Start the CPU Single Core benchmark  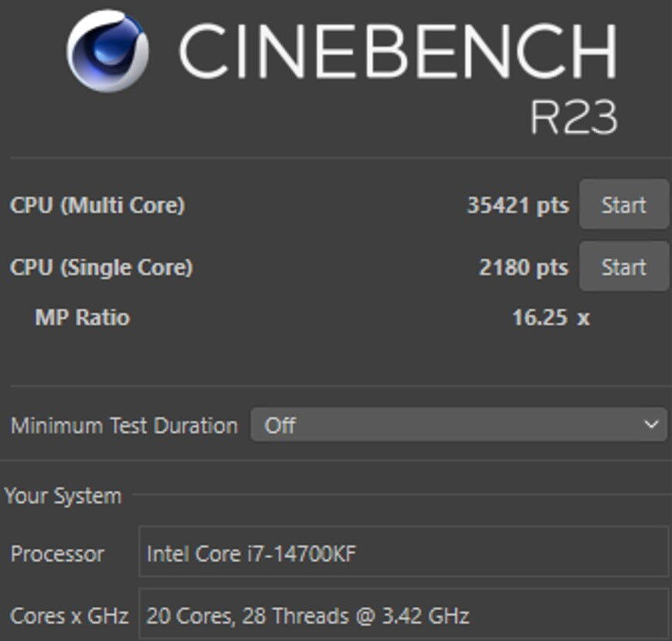(623, 267)
